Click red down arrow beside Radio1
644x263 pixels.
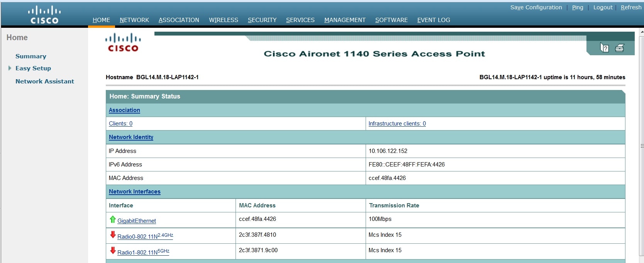tap(113, 250)
